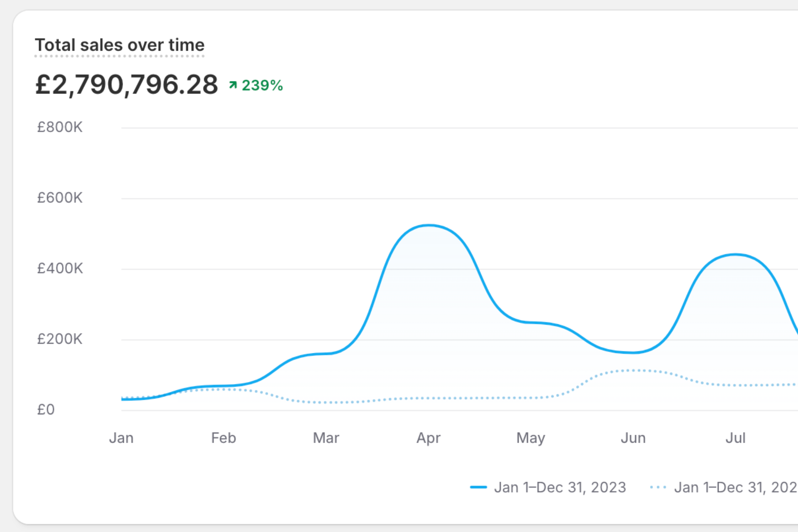Viewport: 798px width, 532px height.
Task: Click the 'Jul' x-axis label
Action: click(735, 438)
